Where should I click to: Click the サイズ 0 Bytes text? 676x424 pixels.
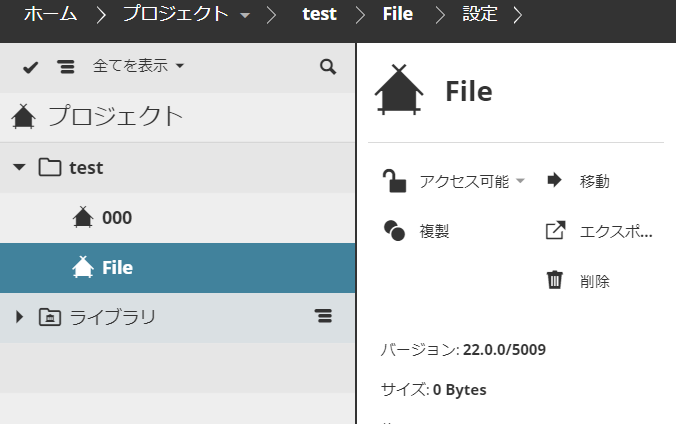coord(433,389)
